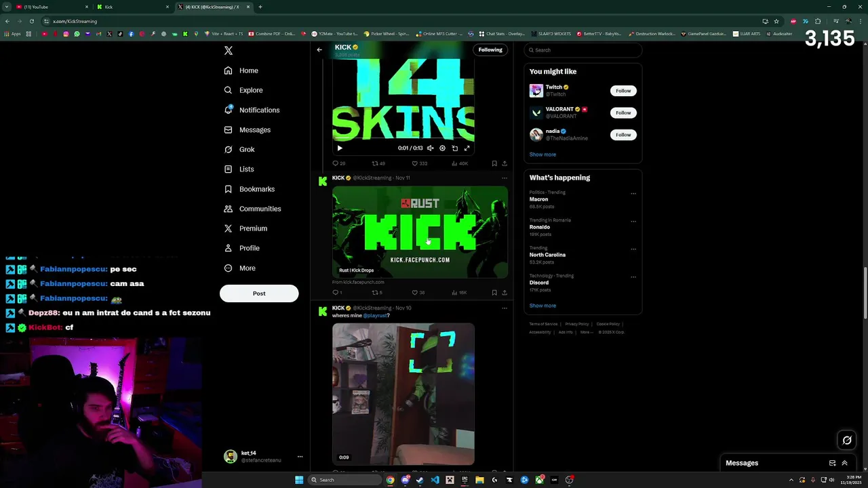Open options for North Carolina trend
The width and height of the screenshot is (868, 488).
point(633,249)
